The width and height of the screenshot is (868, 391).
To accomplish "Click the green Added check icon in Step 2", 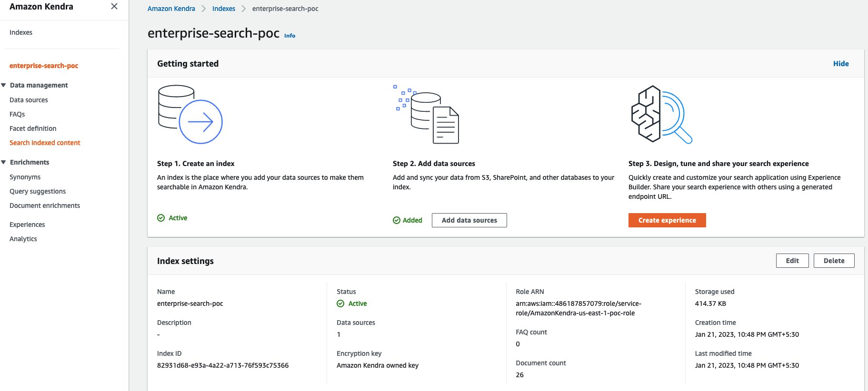I will pyautogui.click(x=397, y=220).
